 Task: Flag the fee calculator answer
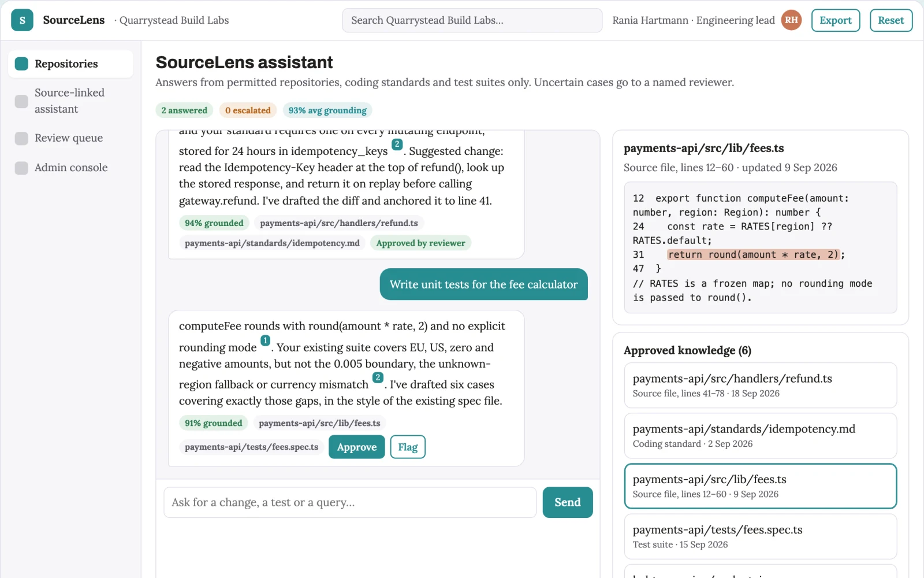(408, 447)
